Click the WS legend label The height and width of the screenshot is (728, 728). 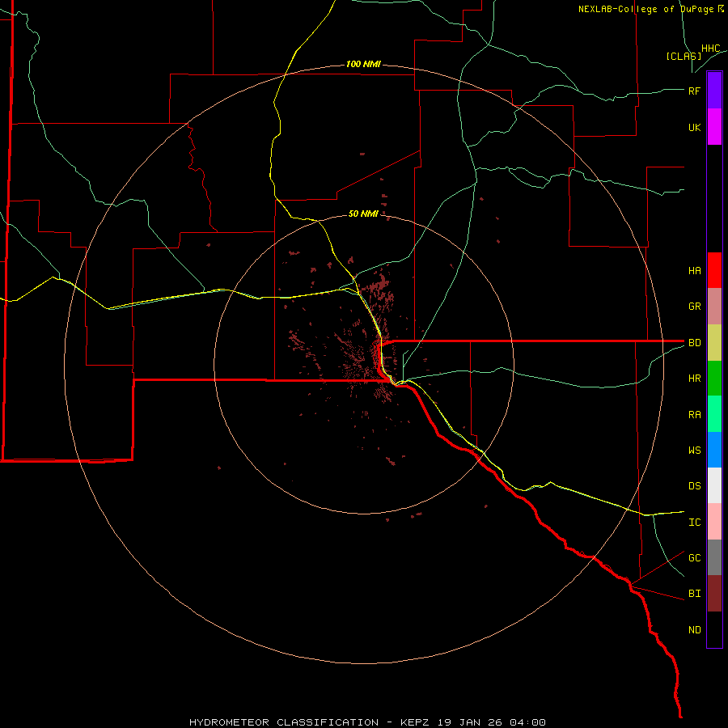pos(695,451)
